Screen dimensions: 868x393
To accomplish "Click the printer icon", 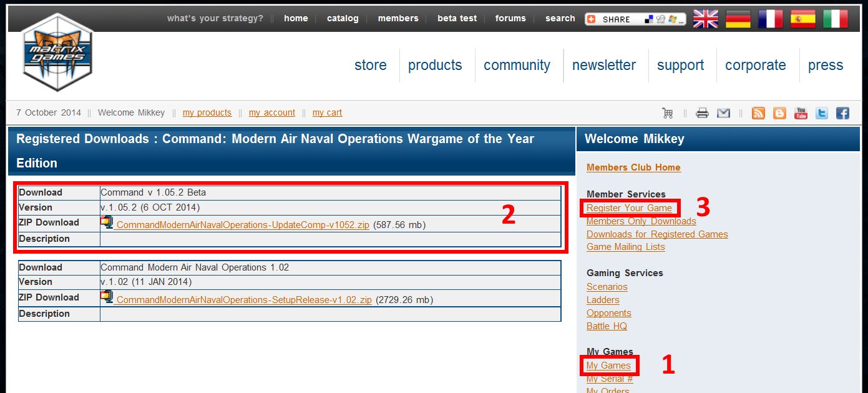I will coord(703,113).
